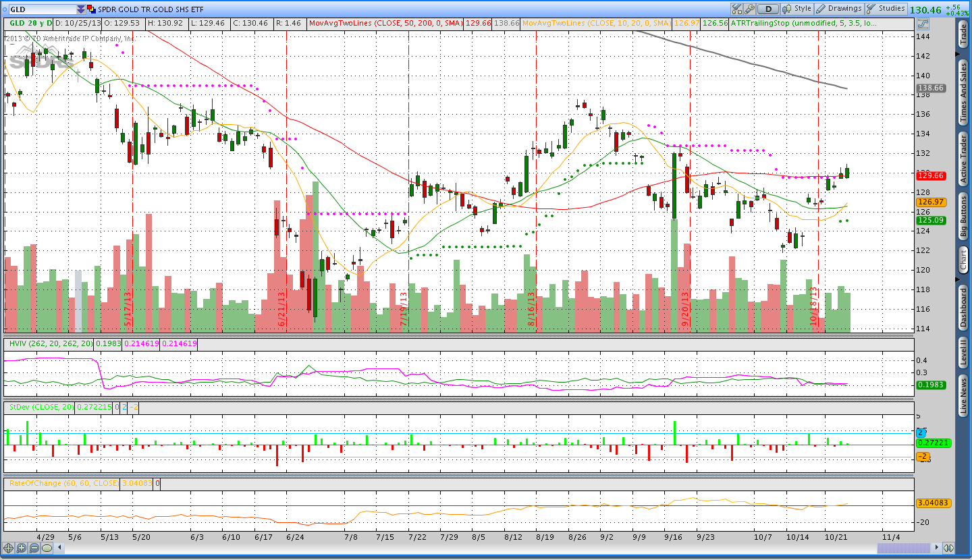Image resolution: width=972 pixels, height=560 pixels.
Task: Click the 138.66 price axis bubble
Action: coord(931,88)
